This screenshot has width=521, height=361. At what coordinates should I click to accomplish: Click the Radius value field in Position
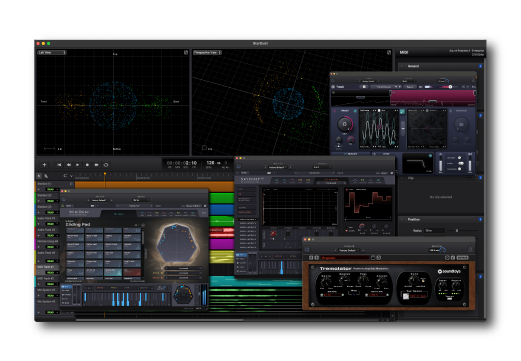tap(435, 230)
